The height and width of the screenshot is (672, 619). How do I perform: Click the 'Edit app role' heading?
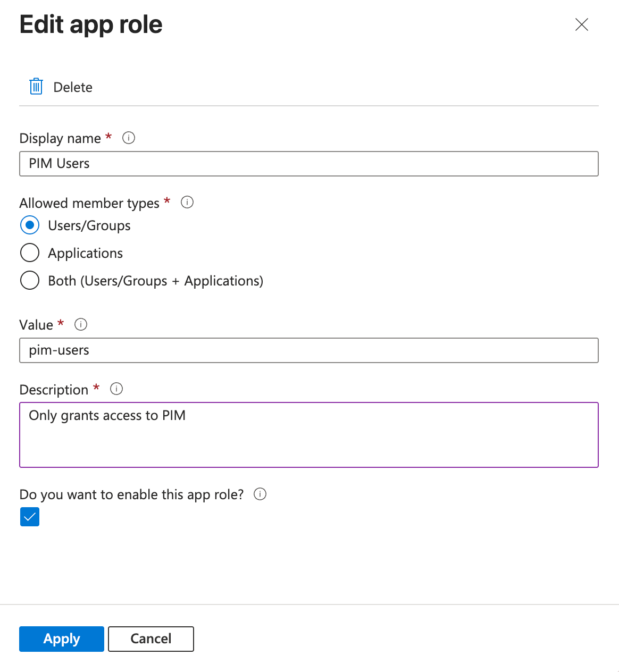91,25
